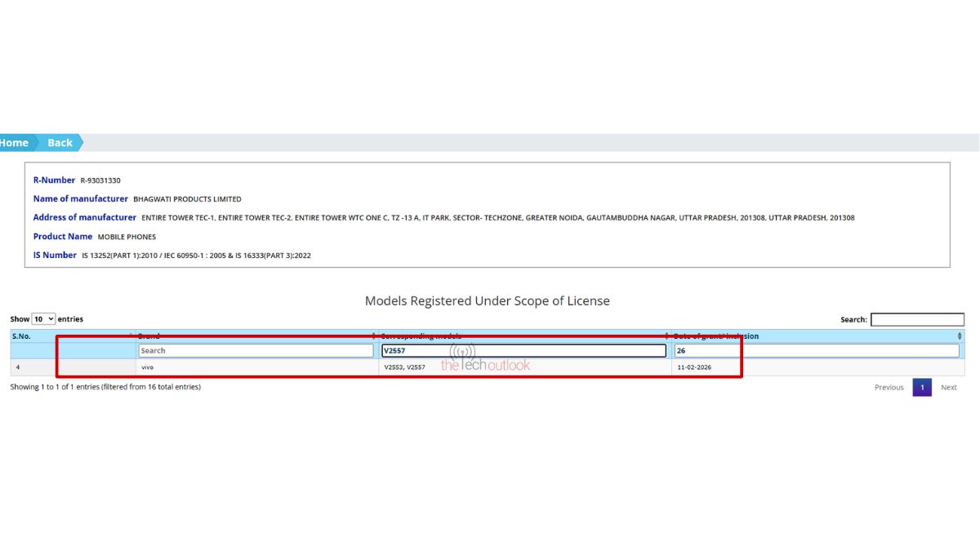980x551 pixels.
Task: Go to the Next results page
Action: [948, 388]
